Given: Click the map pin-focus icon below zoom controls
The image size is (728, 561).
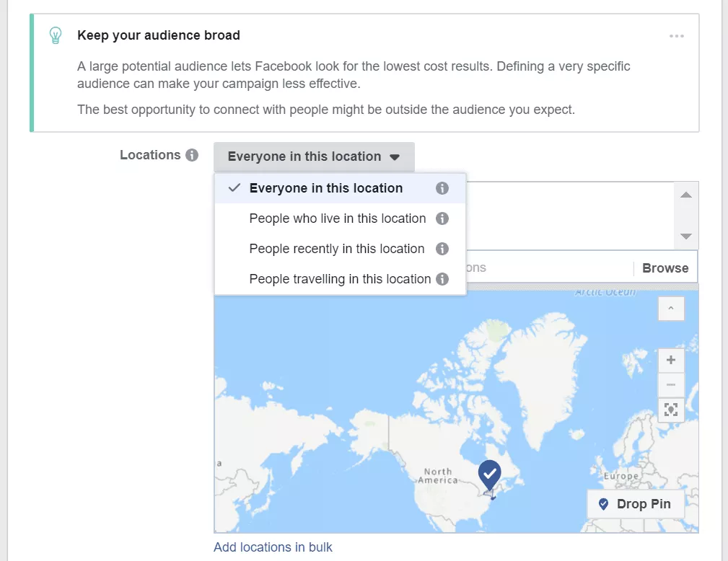Looking at the screenshot, I should pyautogui.click(x=671, y=410).
